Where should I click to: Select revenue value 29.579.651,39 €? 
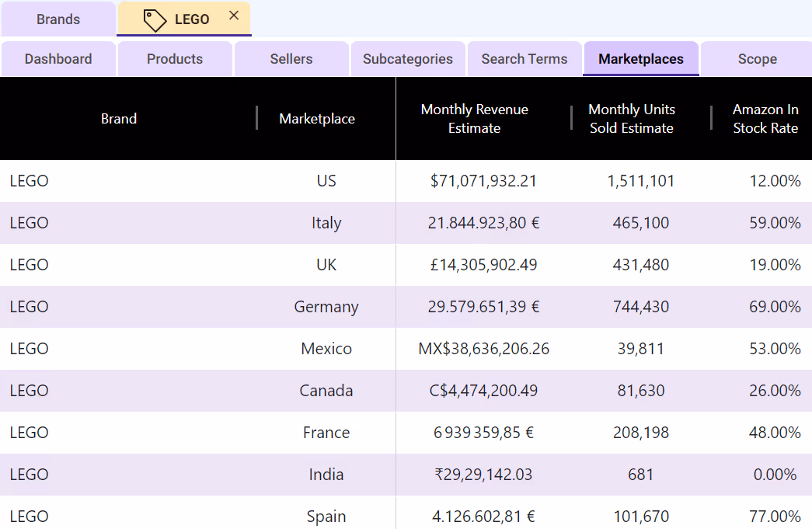(x=483, y=306)
